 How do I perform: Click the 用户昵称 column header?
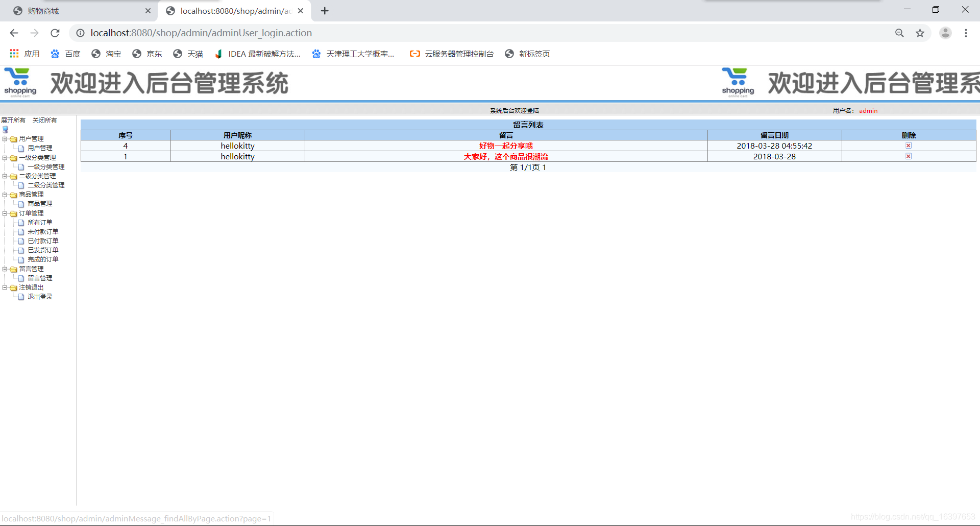point(237,135)
